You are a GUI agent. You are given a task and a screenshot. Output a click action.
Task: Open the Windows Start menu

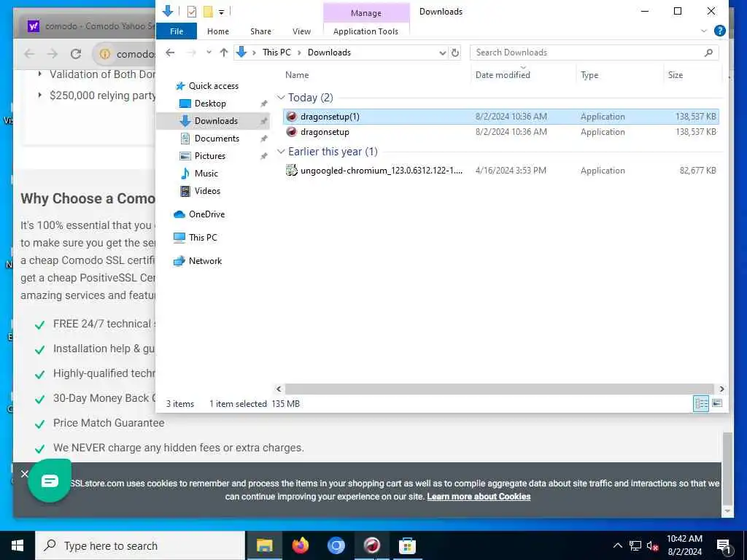[x=18, y=545]
